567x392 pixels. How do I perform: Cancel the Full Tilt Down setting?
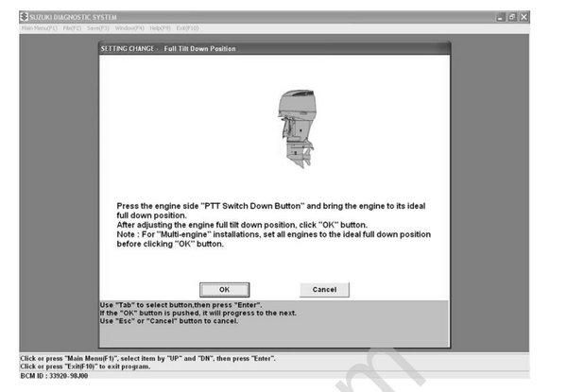click(324, 289)
